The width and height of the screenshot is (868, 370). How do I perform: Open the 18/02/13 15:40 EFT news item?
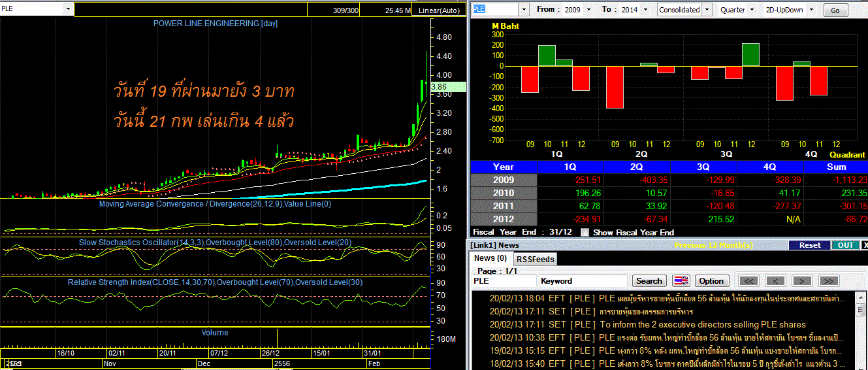(x=667, y=363)
